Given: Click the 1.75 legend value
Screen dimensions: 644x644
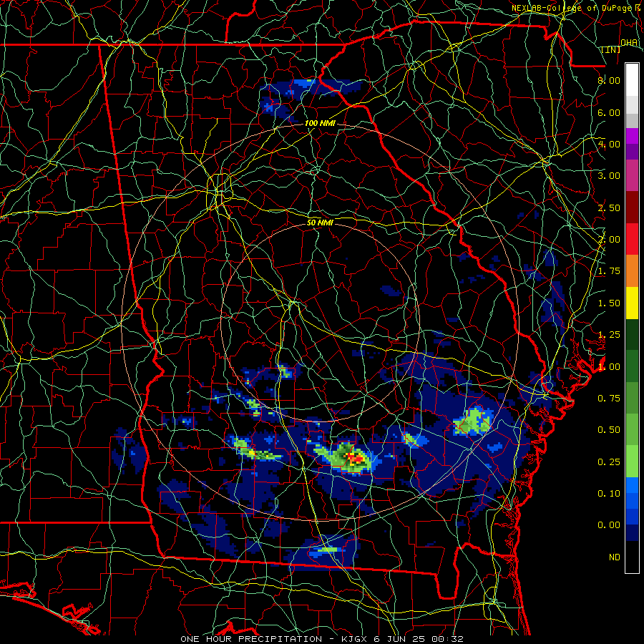Looking at the screenshot, I should tap(609, 271).
